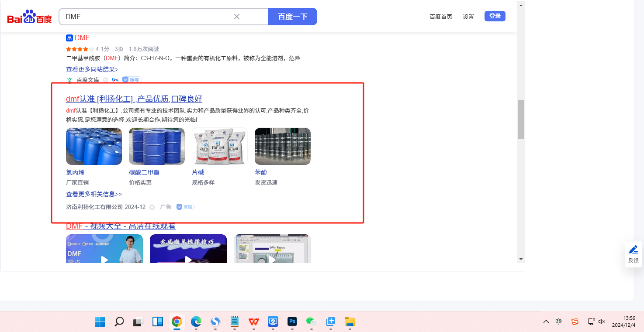
Task: Switch to Google Chrome on the taskbar
Action: pyautogui.click(x=177, y=322)
